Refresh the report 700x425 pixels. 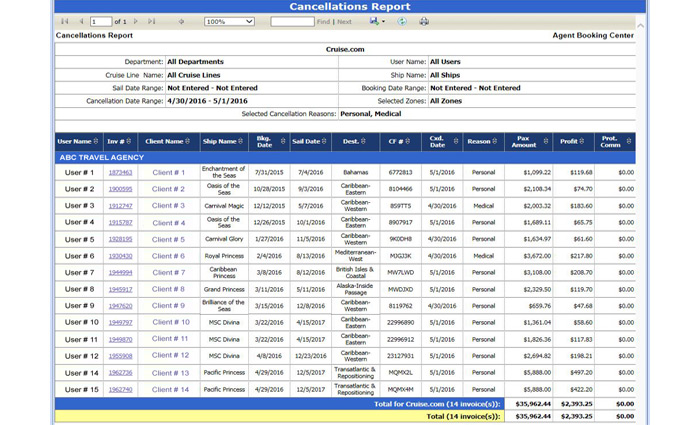(402, 21)
